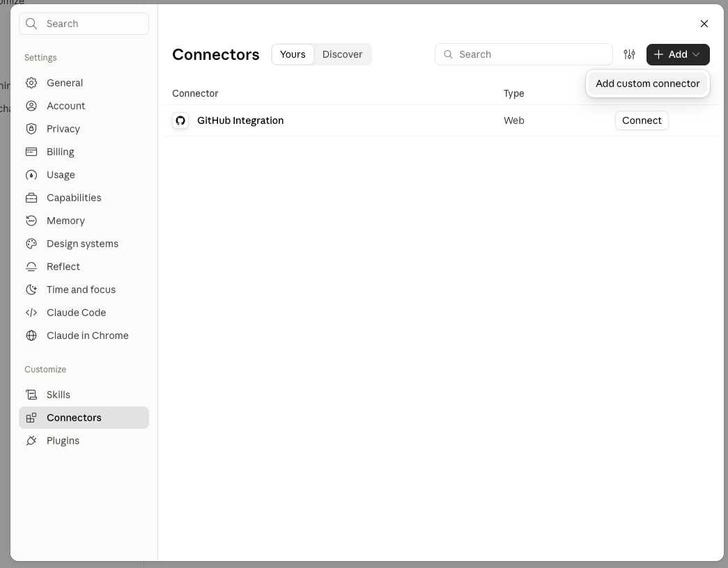728x568 pixels.
Task: Go to Plugins section
Action: (84, 441)
